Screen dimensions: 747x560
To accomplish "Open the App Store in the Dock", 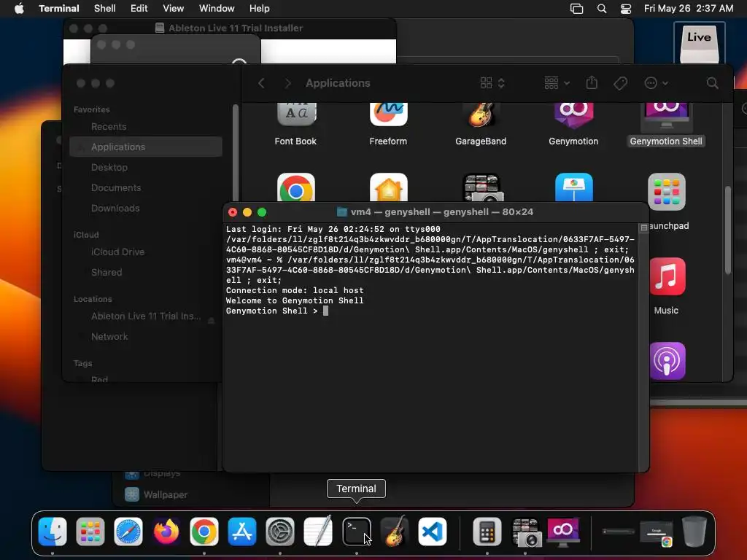I will pos(242,532).
